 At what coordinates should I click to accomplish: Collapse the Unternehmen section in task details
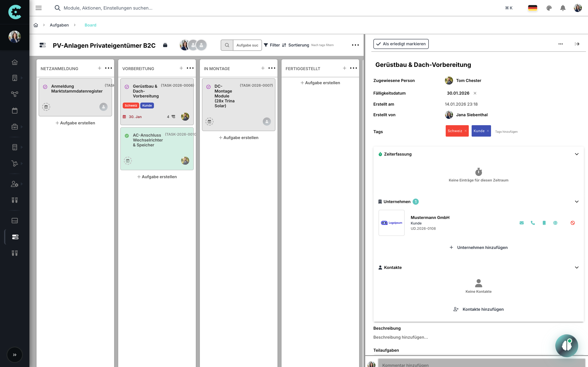[577, 201]
